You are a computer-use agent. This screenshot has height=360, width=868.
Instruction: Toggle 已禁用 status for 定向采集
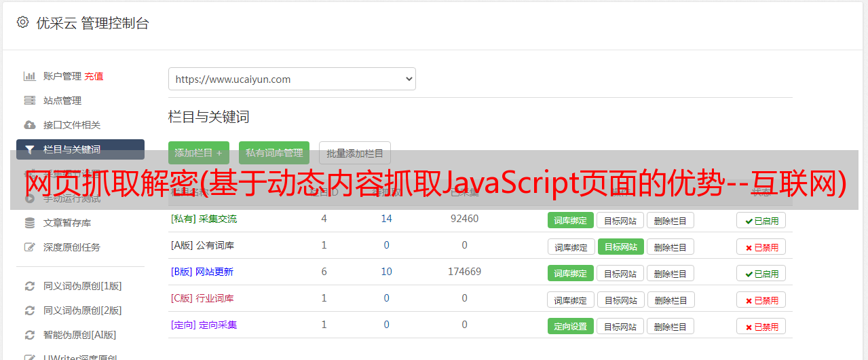761,326
